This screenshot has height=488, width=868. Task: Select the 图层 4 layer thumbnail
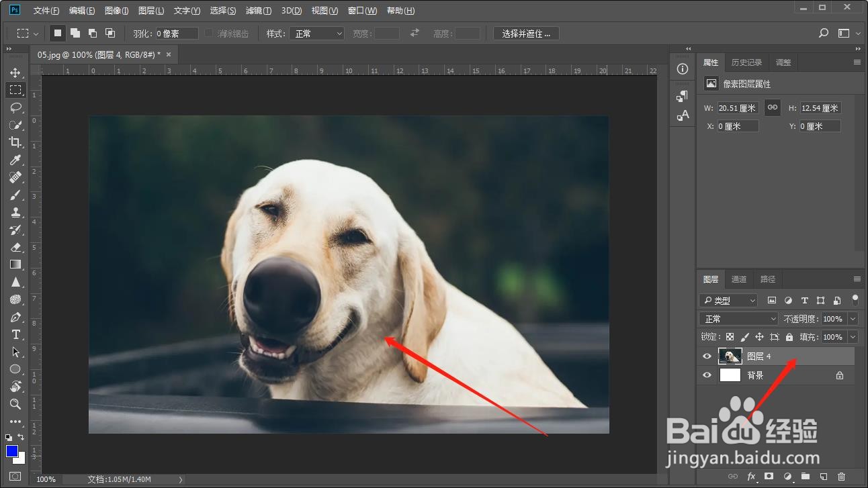[x=730, y=356]
